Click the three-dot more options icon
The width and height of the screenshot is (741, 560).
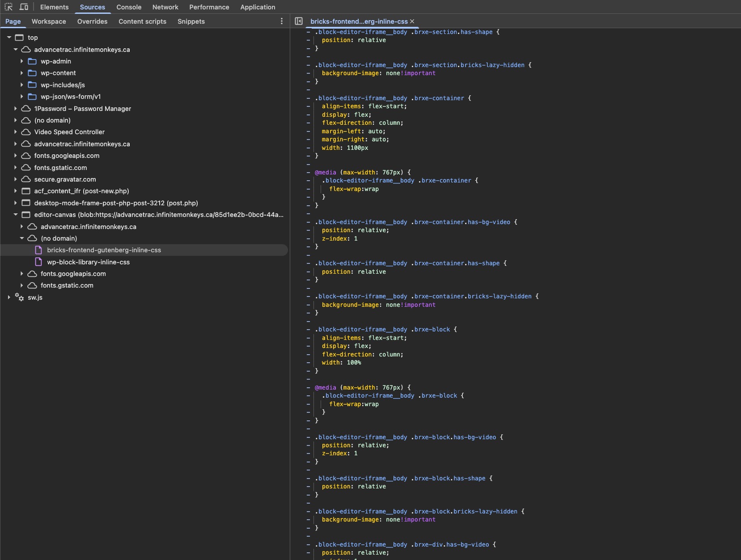tap(281, 21)
